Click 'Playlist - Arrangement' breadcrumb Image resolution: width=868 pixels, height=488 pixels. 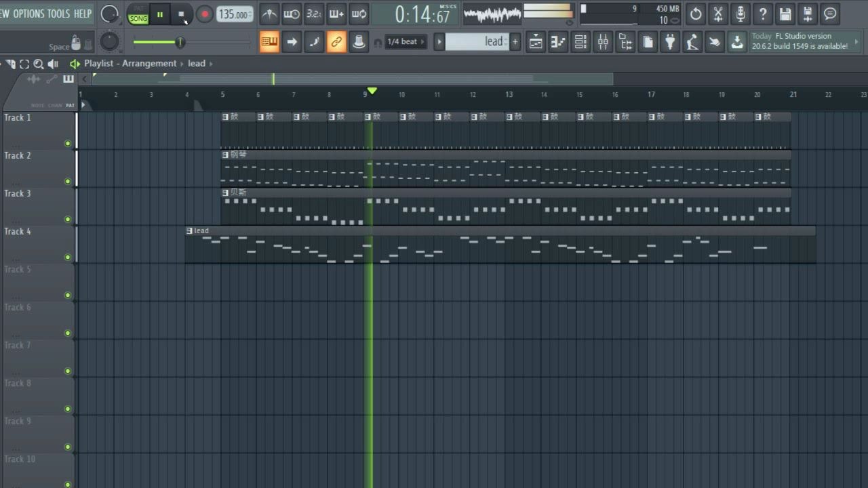(130, 64)
